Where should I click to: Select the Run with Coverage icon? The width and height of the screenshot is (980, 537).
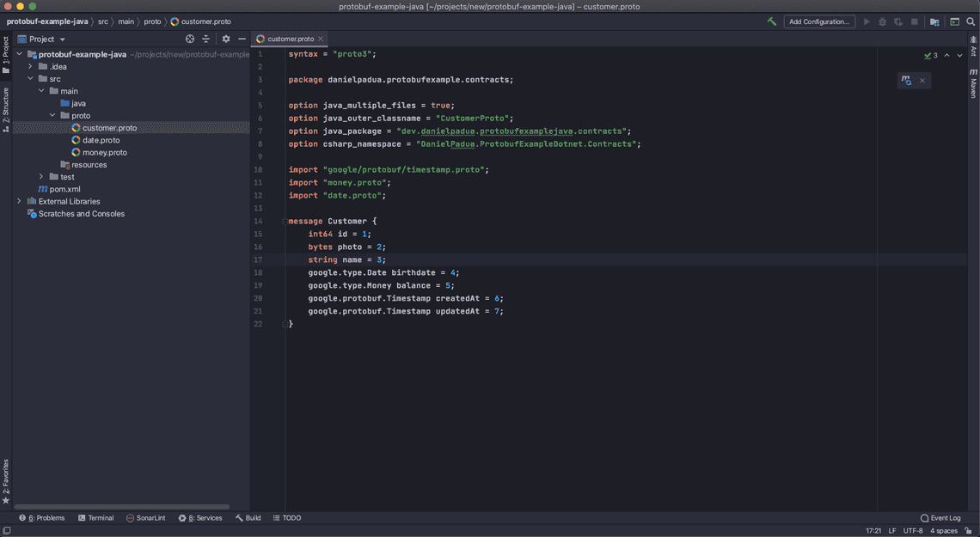point(897,21)
